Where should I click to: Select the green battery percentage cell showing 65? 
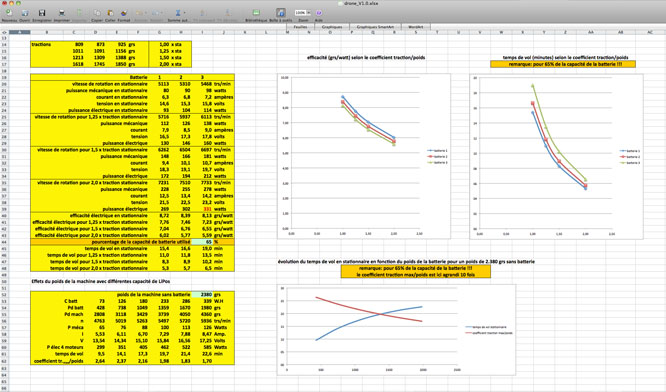[202, 242]
